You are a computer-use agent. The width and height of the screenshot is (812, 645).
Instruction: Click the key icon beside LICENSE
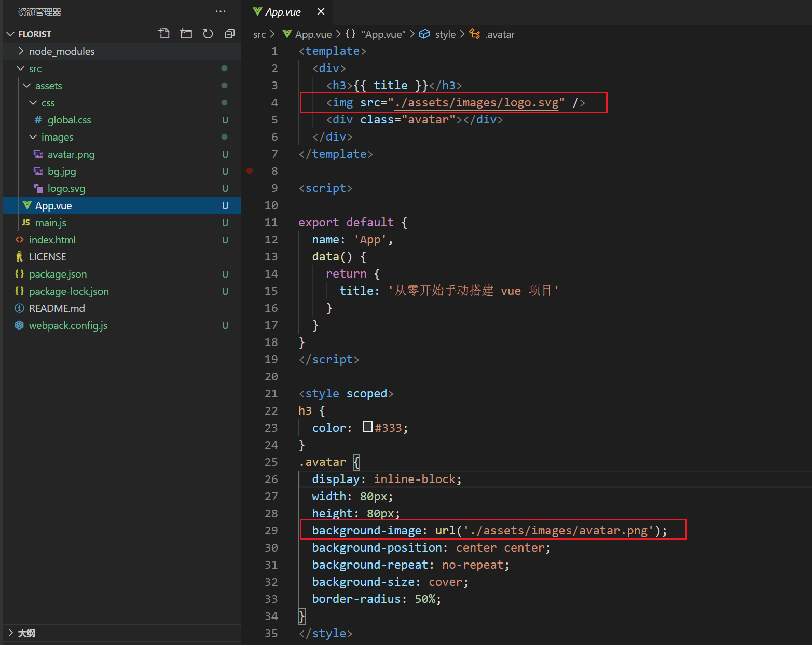[19, 257]
